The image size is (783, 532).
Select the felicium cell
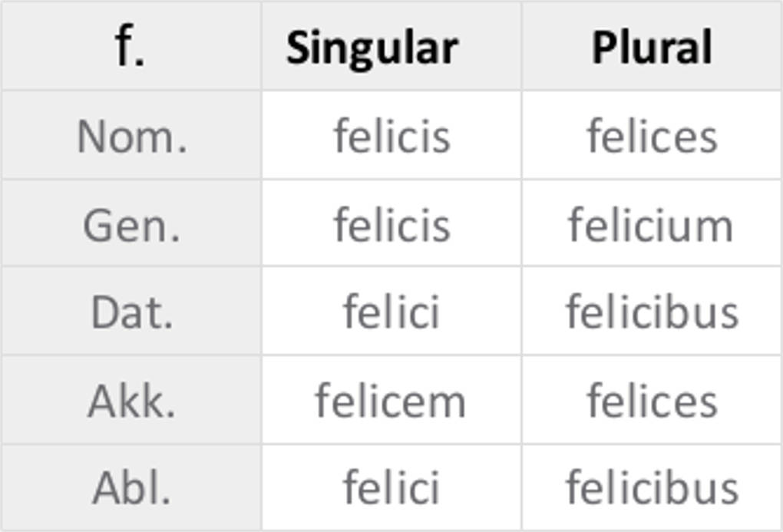tap(651, 226)
